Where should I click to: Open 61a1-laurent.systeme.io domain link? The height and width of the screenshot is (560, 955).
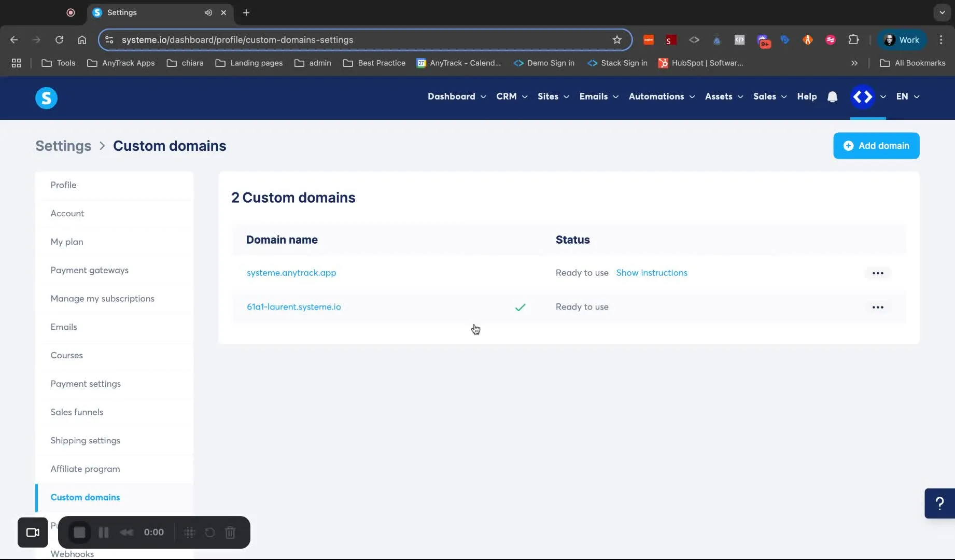[x=294, y=307]
